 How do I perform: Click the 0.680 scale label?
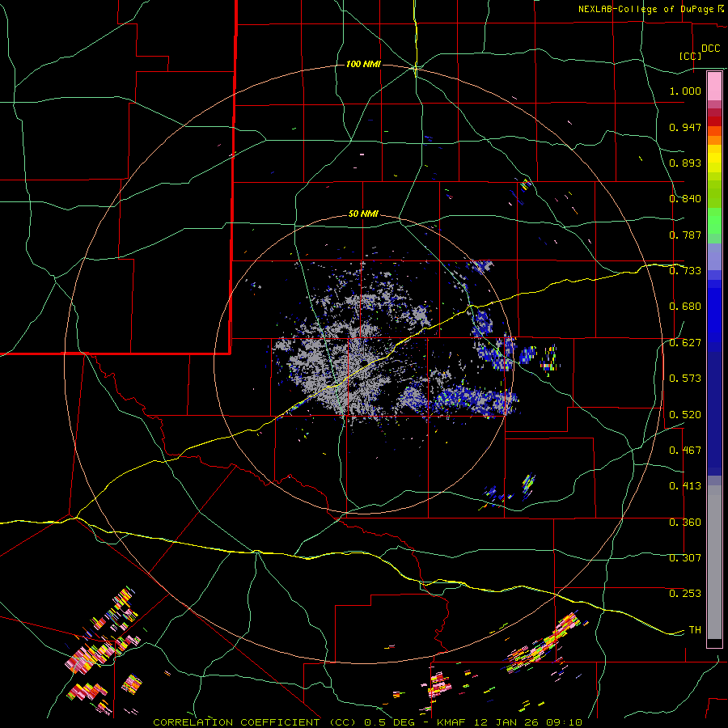[685, 307]
